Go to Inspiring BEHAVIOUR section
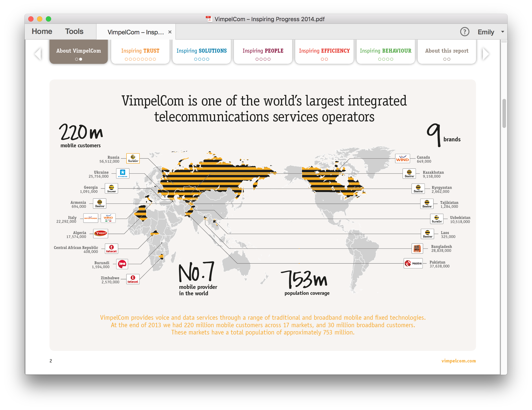532x410 pixels. click(386, 52)
